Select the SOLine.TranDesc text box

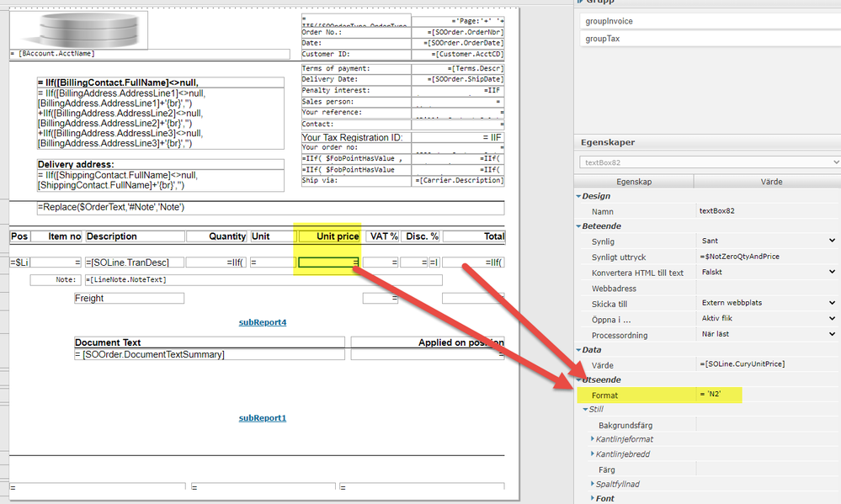135,263
